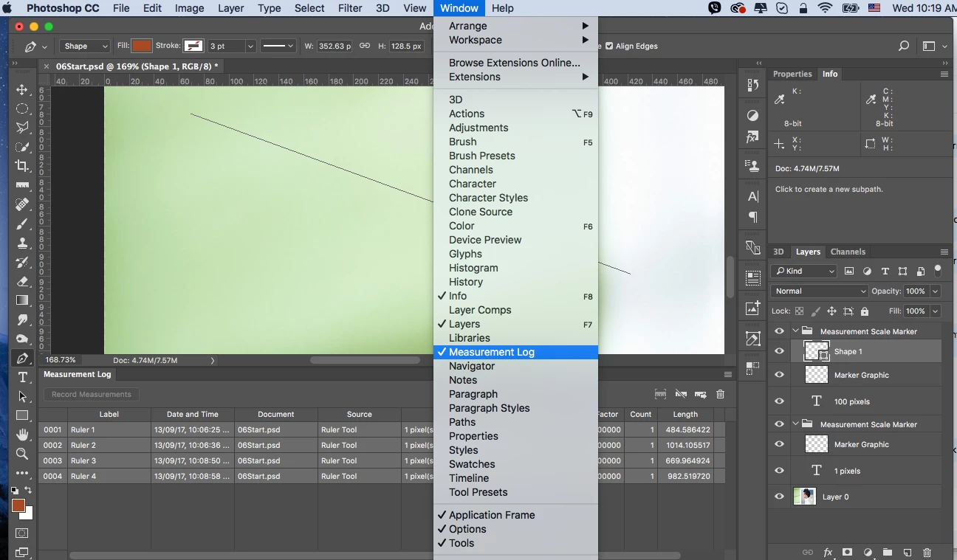The image size is (957, 560).
Task: Select the Pen tool in toolbar
Action: [x=22, y=359]
